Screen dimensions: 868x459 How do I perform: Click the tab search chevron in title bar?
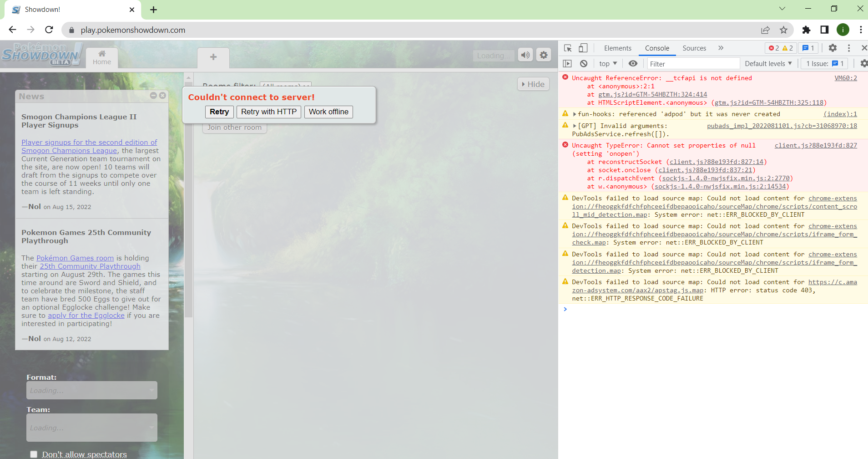click(x=782, y=9)
